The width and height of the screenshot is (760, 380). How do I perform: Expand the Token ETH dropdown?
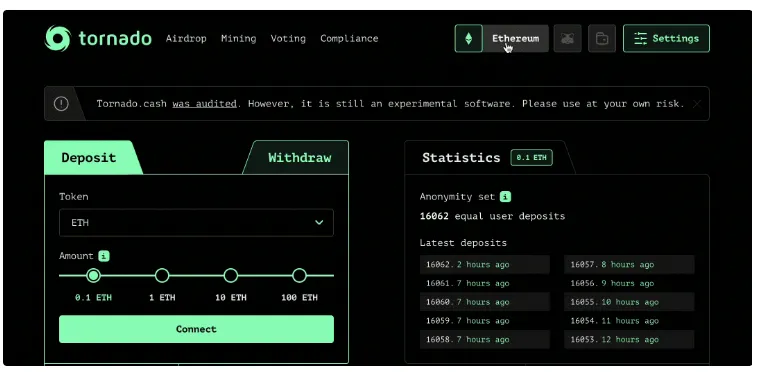pos(196,222)
